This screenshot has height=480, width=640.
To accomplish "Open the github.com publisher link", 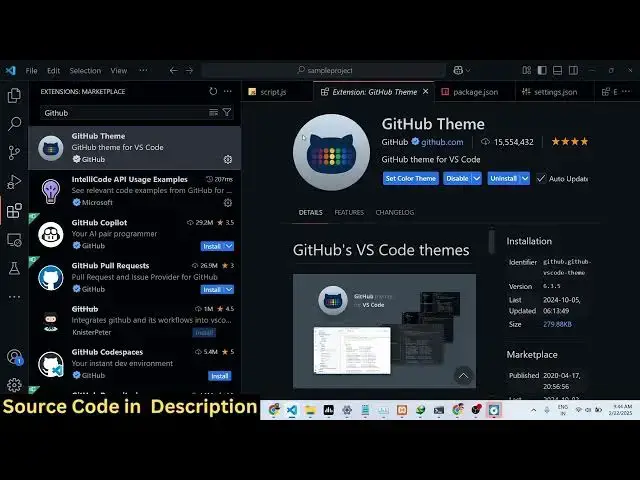I will tap(442, 142).
